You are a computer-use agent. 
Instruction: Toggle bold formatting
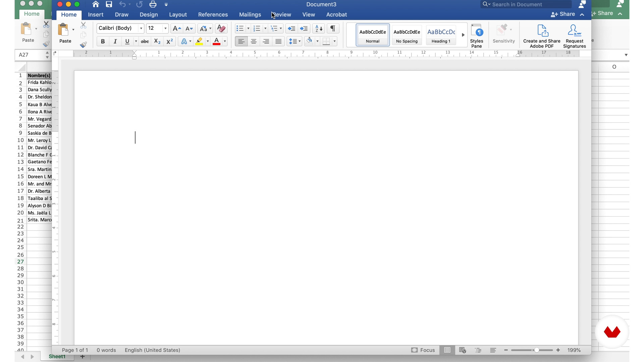pos(103,41)
